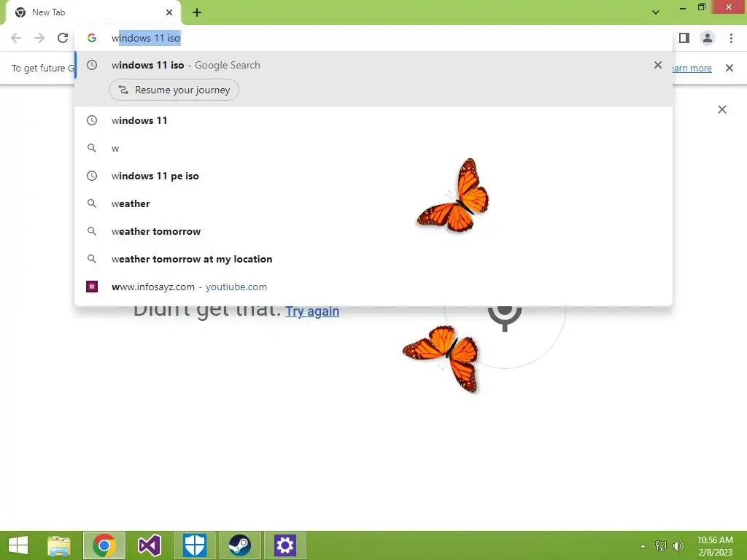The width and height of the screenshot is (747, 560).
Task: Launch Visual Studio from the taskbar
Action: [149, 545]
